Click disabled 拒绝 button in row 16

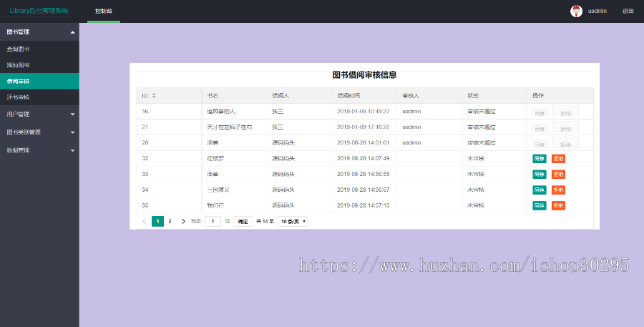(565, 112)
